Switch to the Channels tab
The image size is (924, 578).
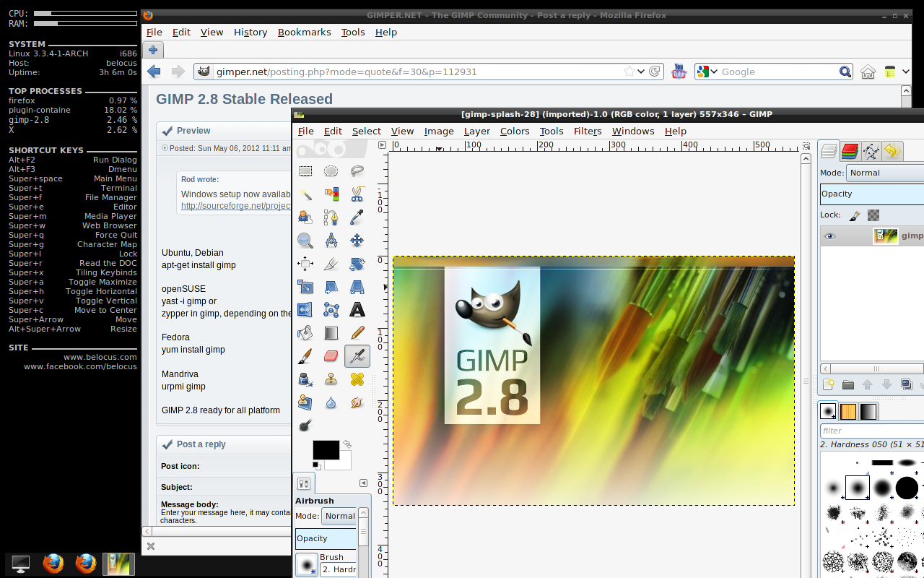(850, 150)
